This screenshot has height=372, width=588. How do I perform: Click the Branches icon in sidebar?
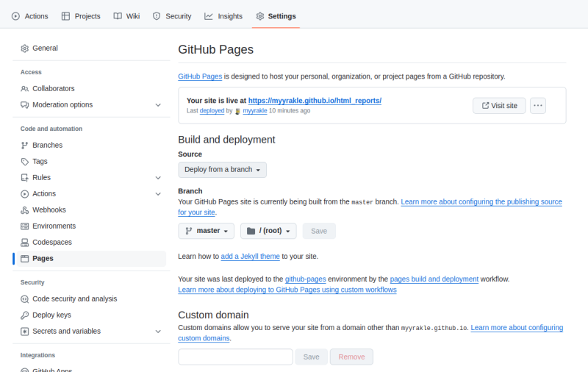(x=25, y=146)
